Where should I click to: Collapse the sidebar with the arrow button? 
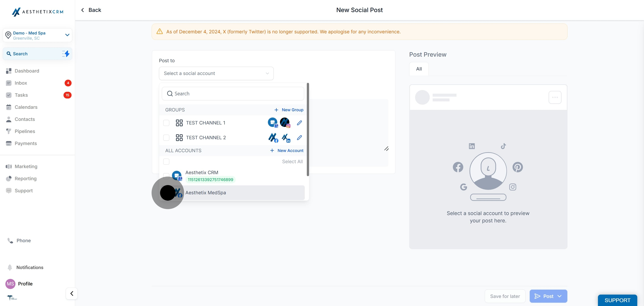pos(72,293)
